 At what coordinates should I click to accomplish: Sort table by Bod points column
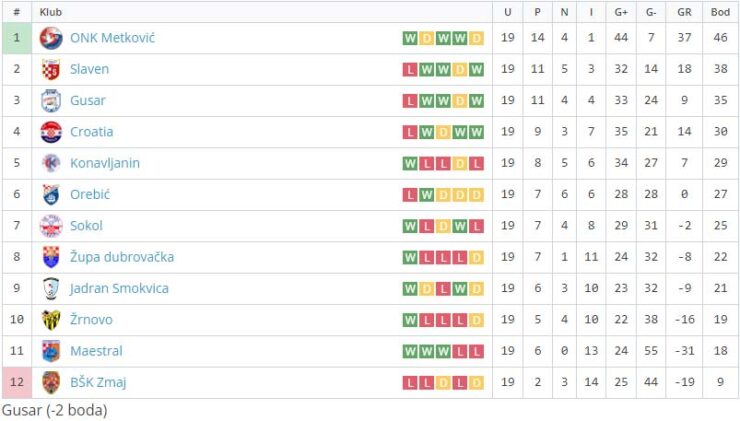click(720, 12)
